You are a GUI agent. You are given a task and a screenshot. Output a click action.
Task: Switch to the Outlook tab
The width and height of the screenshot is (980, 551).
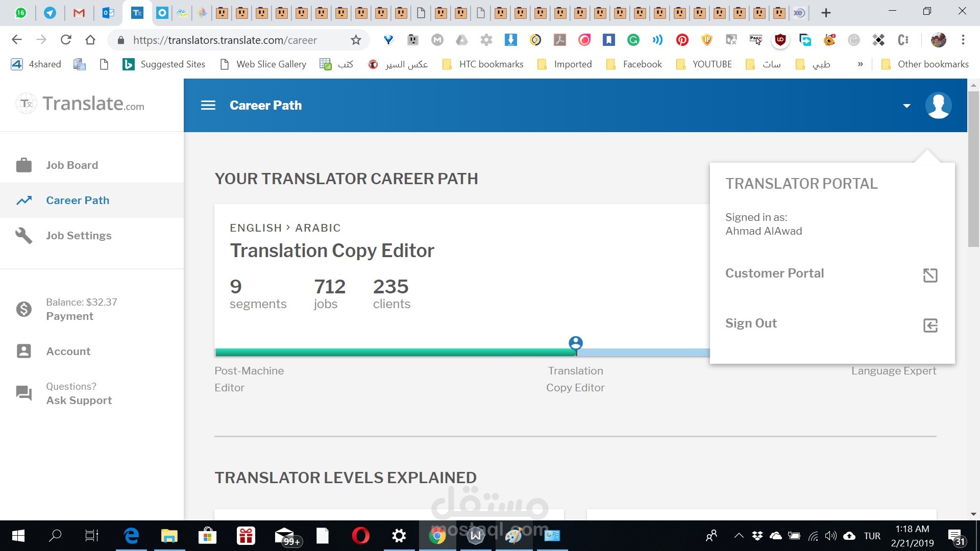pos(108,13)
